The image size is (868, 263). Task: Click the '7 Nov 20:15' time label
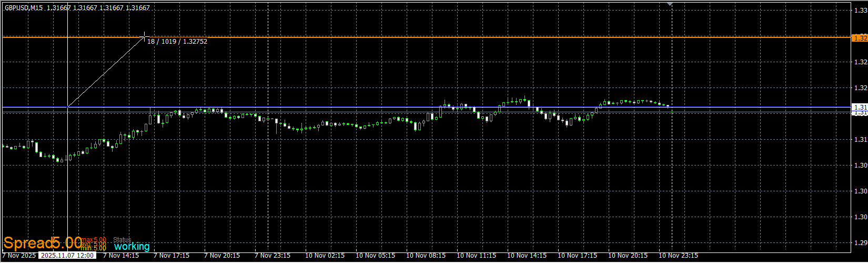[222, 256]
